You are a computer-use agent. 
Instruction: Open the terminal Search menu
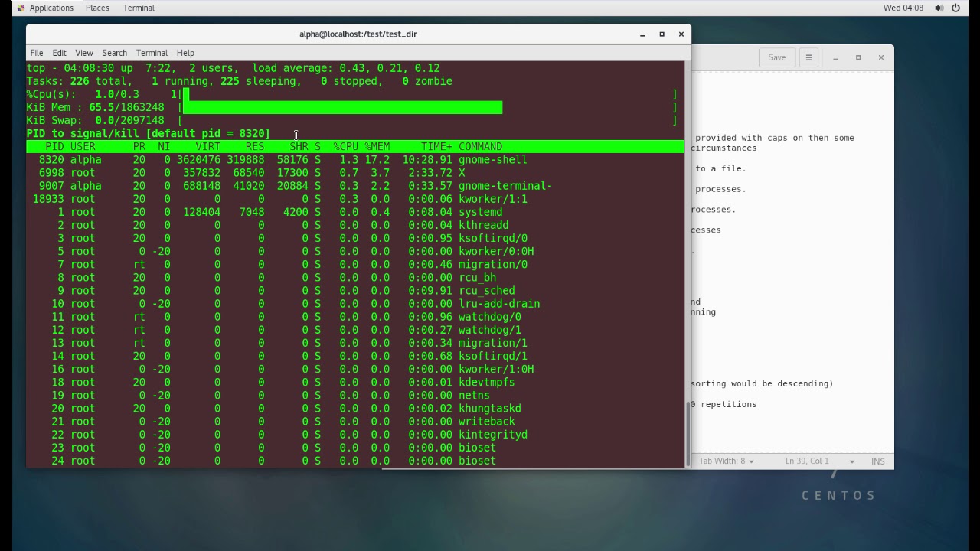[114, 53]
